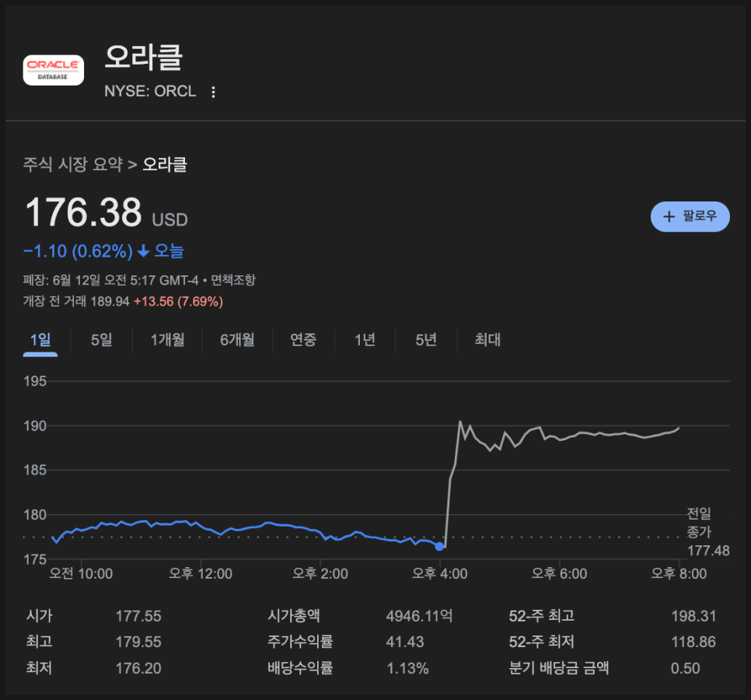Open the 면책조항 disclaimer link

[233, 280]
